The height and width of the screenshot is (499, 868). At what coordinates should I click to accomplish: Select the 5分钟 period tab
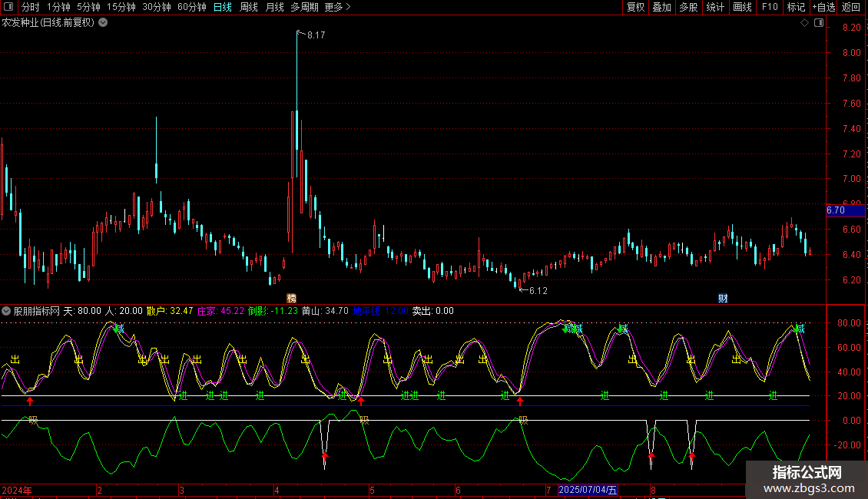click(x=88, y=7)
